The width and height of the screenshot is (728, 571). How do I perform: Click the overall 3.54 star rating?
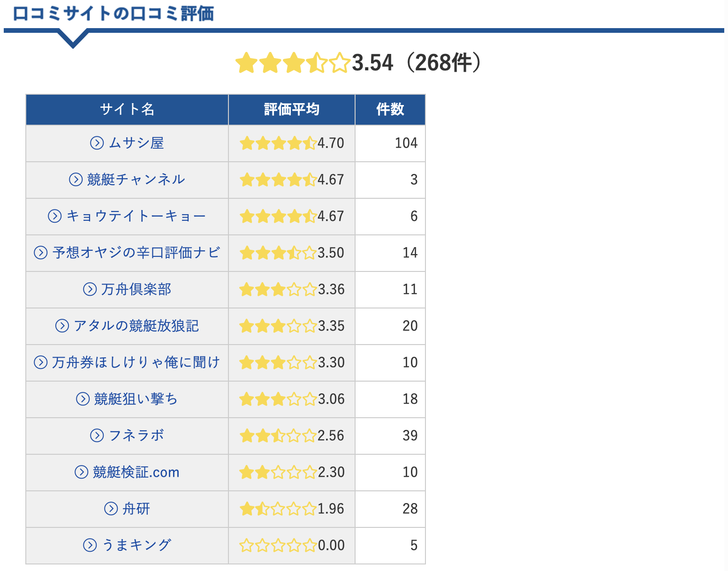[x=293, y=63]
